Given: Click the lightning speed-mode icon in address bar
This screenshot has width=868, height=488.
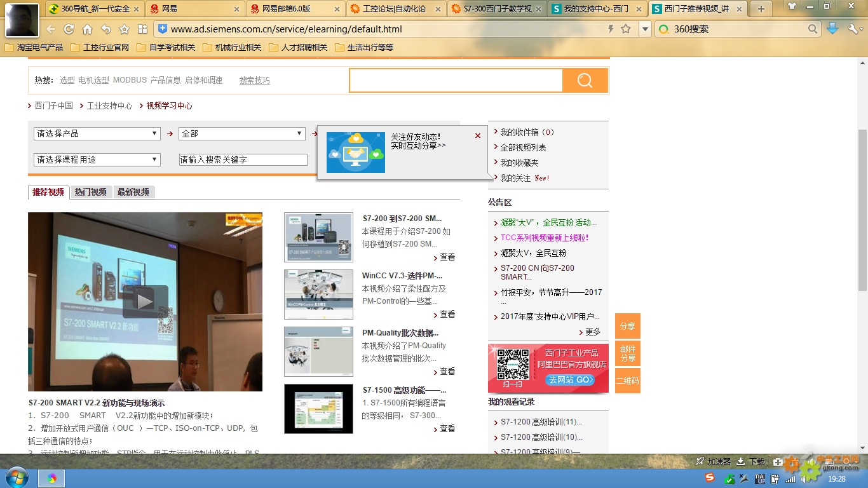Looking at the screenshot, I should (611, 29).
